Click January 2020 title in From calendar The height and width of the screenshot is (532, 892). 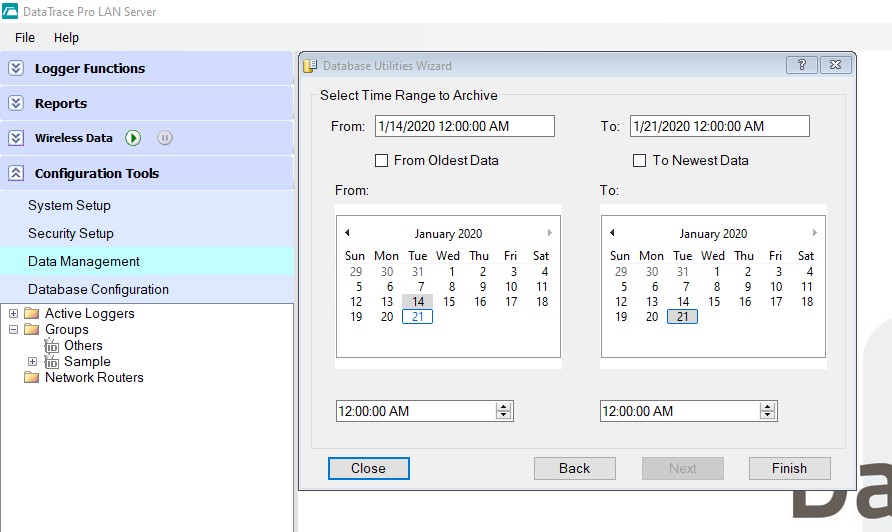tap(448, 234)
